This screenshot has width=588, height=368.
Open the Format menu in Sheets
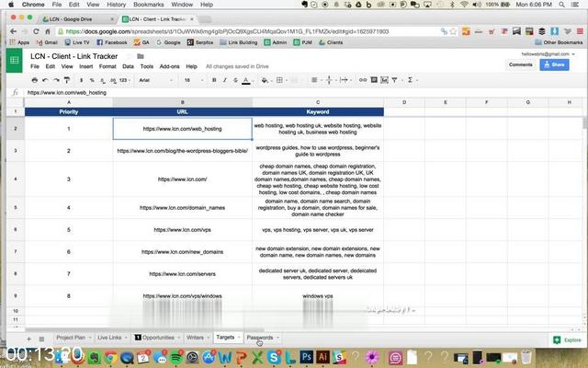tap(107, 66)
